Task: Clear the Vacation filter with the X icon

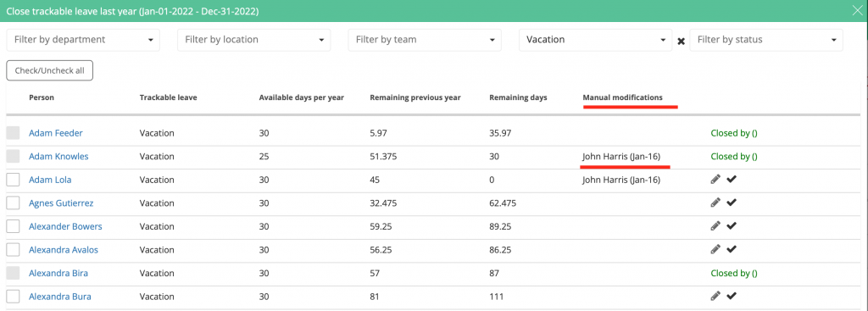Action: pyautogui.click(x=681, y=41)
